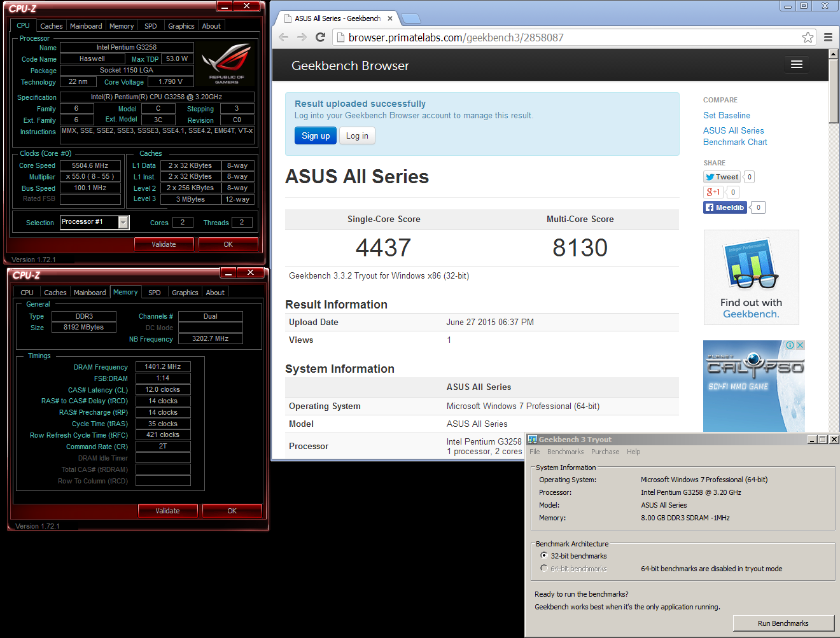840x638 pixels.
Task: Click the browser address bar URL
Action: (x=456, y=38)
